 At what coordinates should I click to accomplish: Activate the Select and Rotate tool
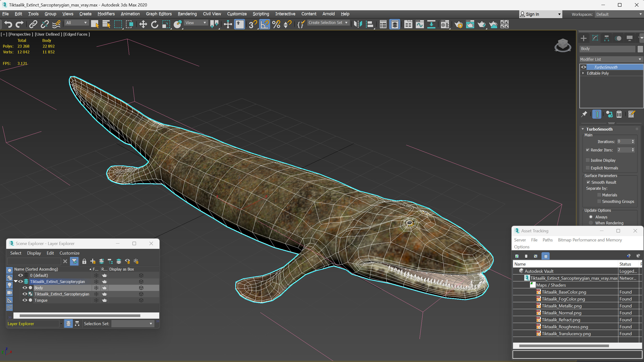(154, 24)
